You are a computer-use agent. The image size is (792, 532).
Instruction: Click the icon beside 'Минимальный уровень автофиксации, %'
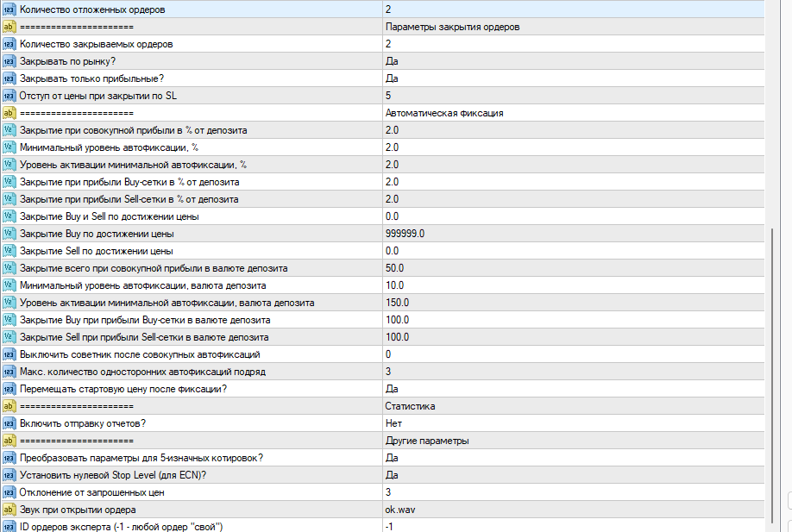[x=9, y=147]
